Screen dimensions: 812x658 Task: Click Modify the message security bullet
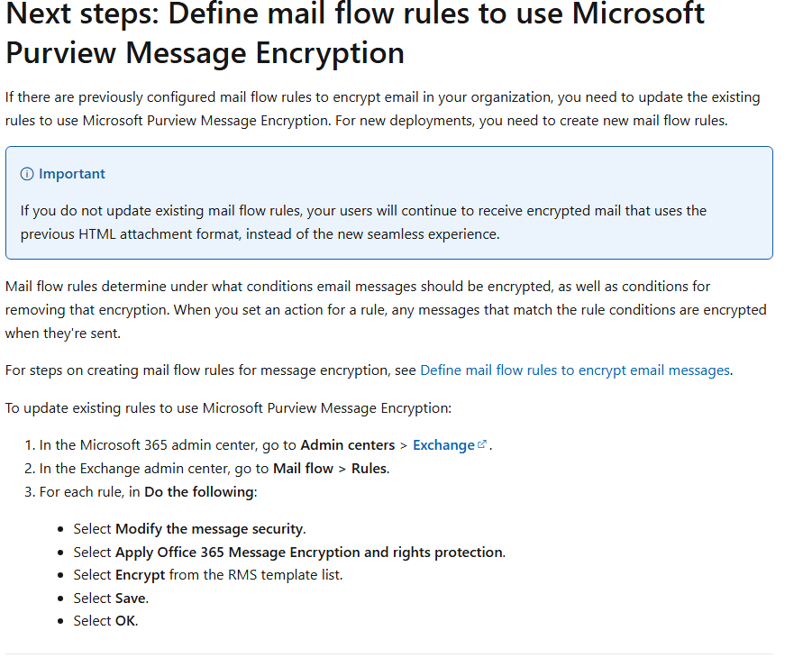tap(189, 529)
